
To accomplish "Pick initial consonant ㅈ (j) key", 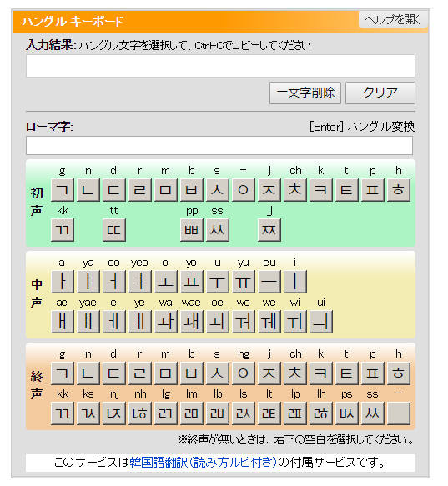I will click(269, 190).
